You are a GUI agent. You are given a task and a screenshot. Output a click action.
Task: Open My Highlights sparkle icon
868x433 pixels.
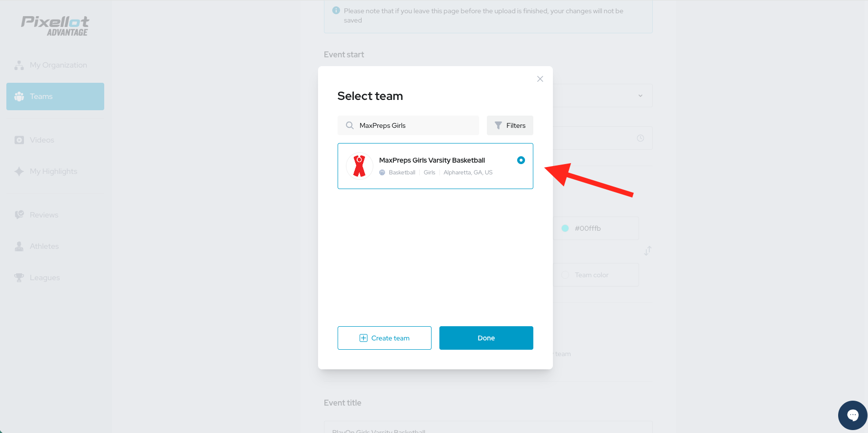click(x=19, y=171)
